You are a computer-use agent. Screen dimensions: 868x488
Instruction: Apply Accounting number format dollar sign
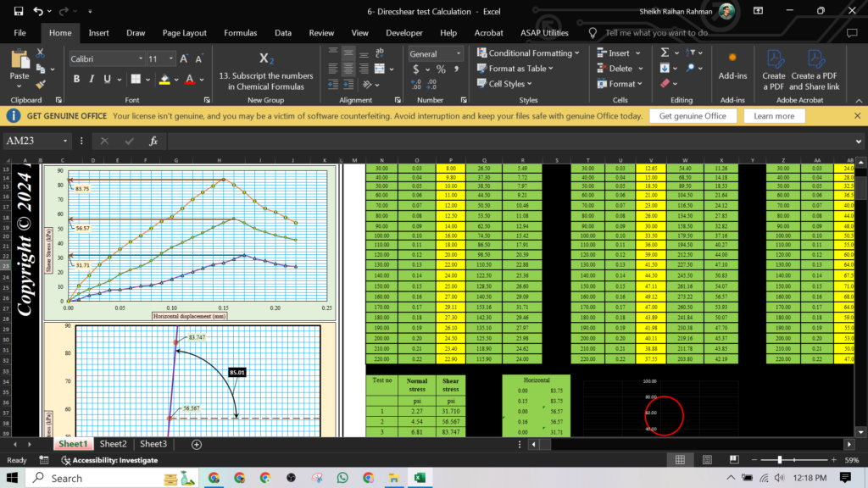pyautogui.click(x=415, y=69)
